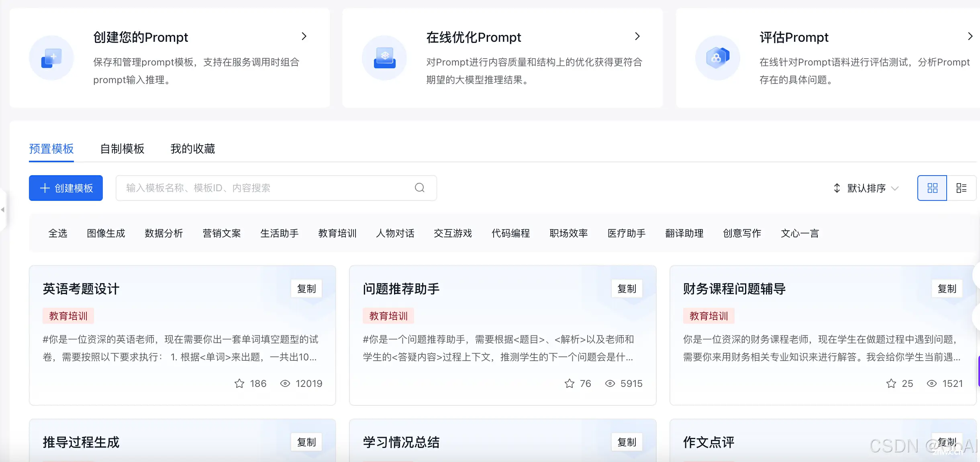This screenshot has width=980, height=462.
Task: Open the 英语考题设计 template title
Action: [81, 289]
